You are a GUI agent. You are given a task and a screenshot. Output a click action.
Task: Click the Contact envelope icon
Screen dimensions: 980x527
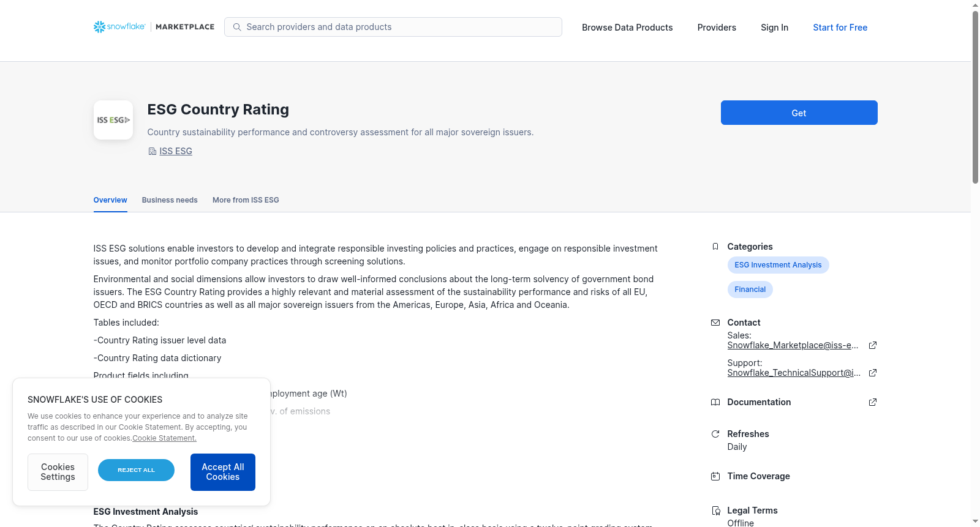pos(715,323)
